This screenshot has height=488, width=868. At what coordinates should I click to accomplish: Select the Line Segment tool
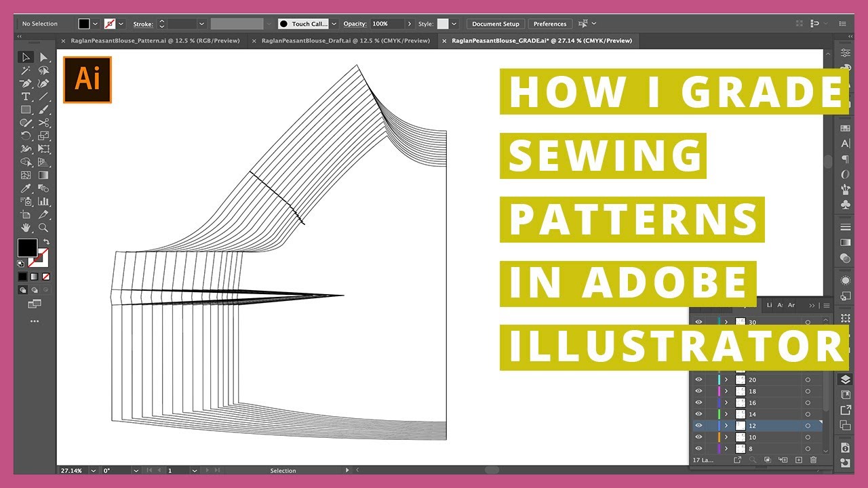coord(43,97)
